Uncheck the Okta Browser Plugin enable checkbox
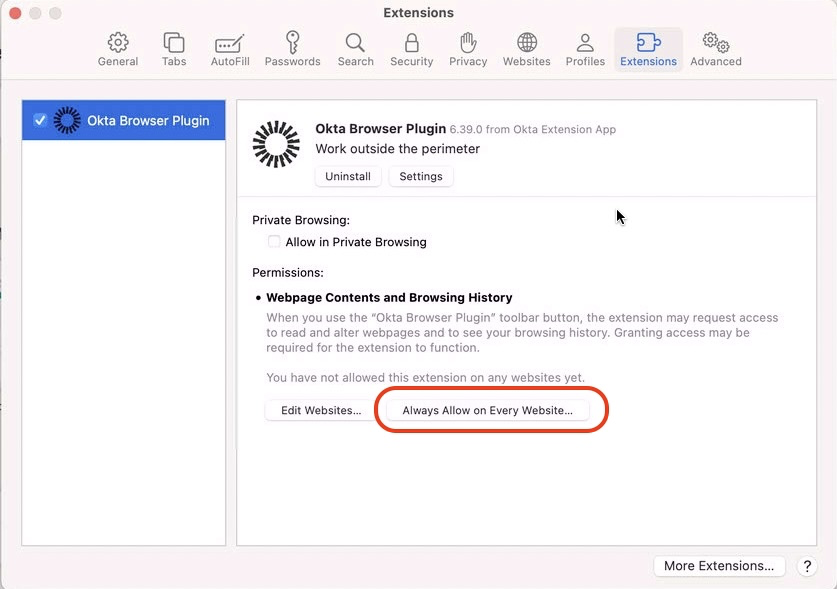The image size is (837, 589). point(40,120)
